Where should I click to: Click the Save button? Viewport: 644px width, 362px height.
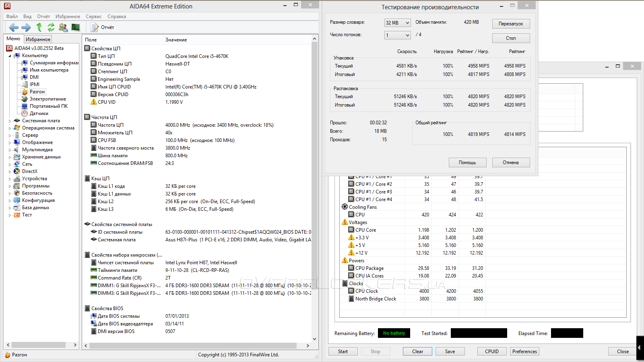450,352
